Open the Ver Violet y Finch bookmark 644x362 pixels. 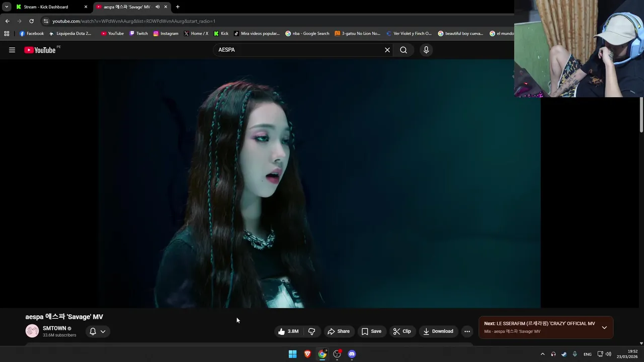coord(409,34)
